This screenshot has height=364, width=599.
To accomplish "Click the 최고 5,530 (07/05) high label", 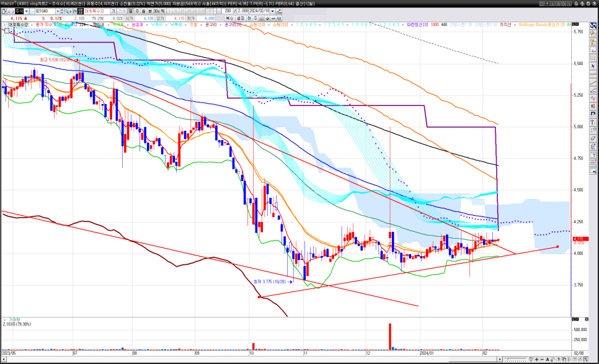I will (x=56, y=60).
